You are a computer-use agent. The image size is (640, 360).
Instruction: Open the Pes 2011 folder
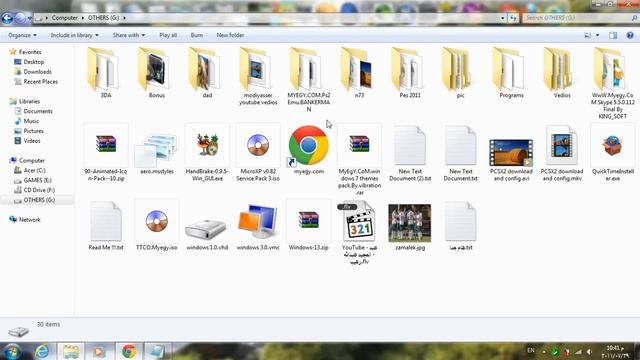(x=410, y=73)
